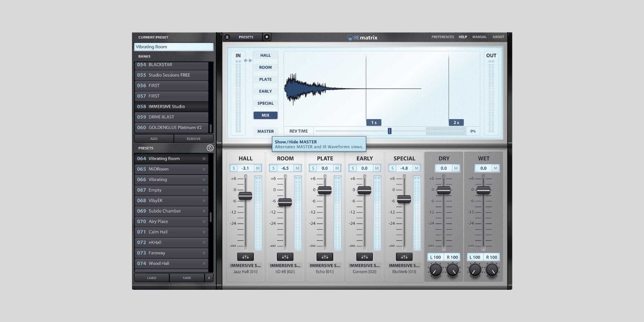The height and width of the screenshot is (322, 644).
Task: Open the PREFERENCES menu
Action: [x=443, y=37]
